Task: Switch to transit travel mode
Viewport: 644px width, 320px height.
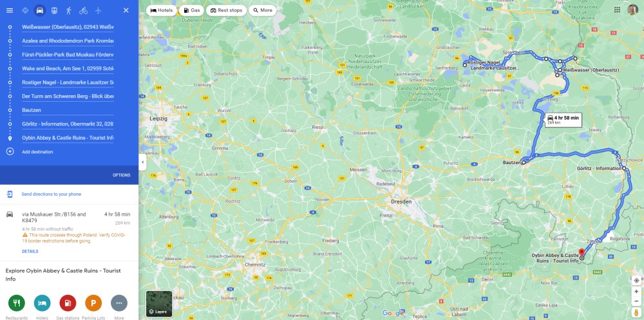Action: click(54, 10)
